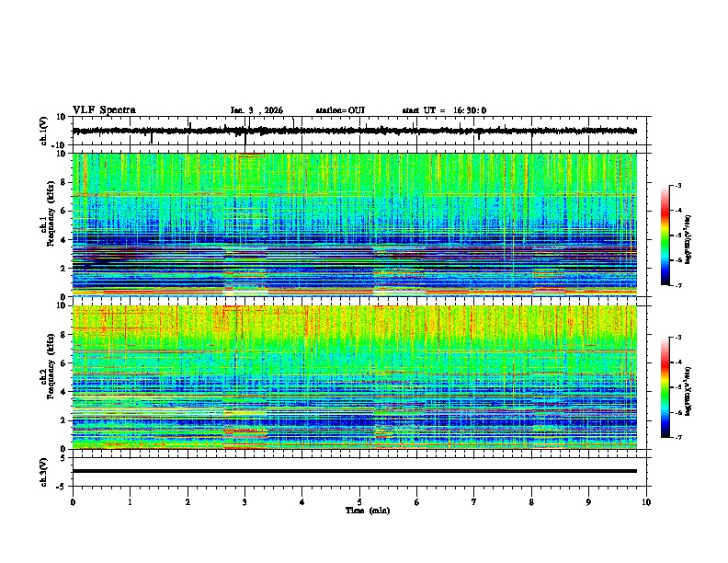Click the log(PSD) label beside ch.2 color scale
728x563 pixels.
[x=688, y=391]
